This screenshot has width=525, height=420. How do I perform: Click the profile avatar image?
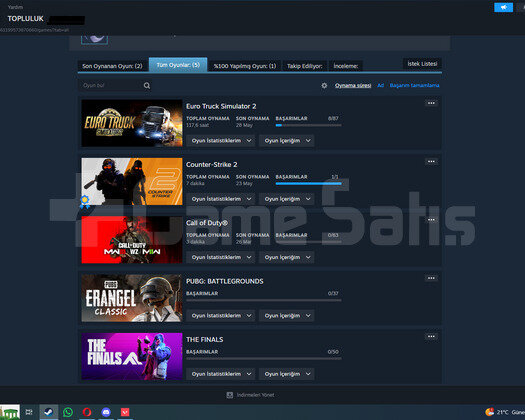pyautogui.click(x=94, y=40)
